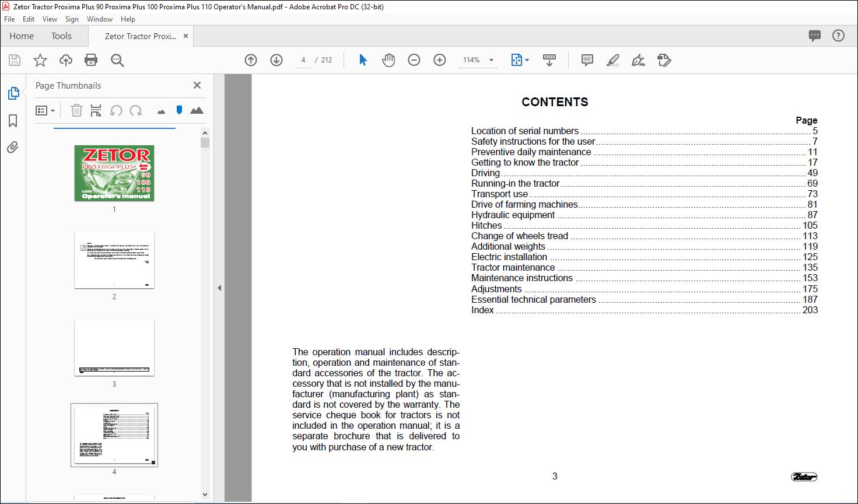858x504 pixels.
Task: Activate the Hand pan tool
Action: (388, 60)
